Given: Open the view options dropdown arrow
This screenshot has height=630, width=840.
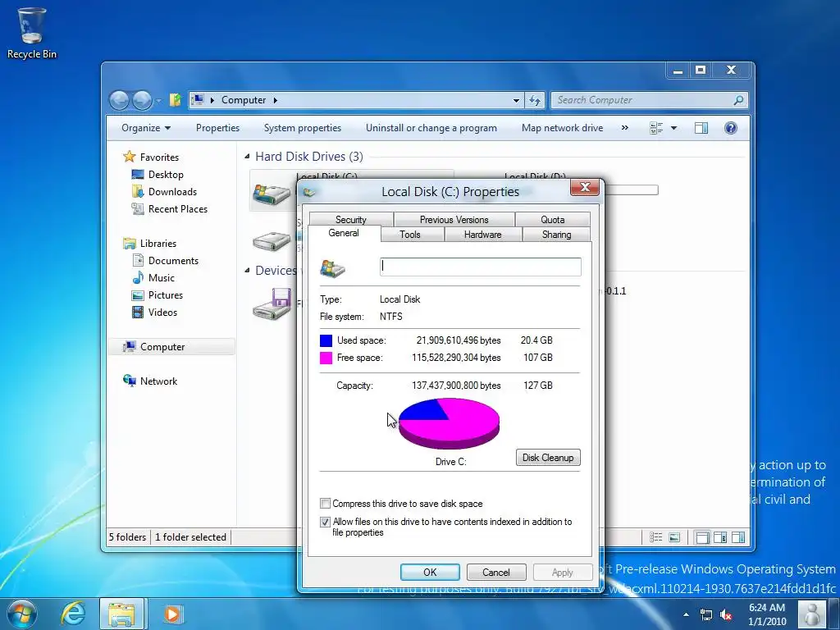Looking at the screenshot, I should tap(674, 128).
